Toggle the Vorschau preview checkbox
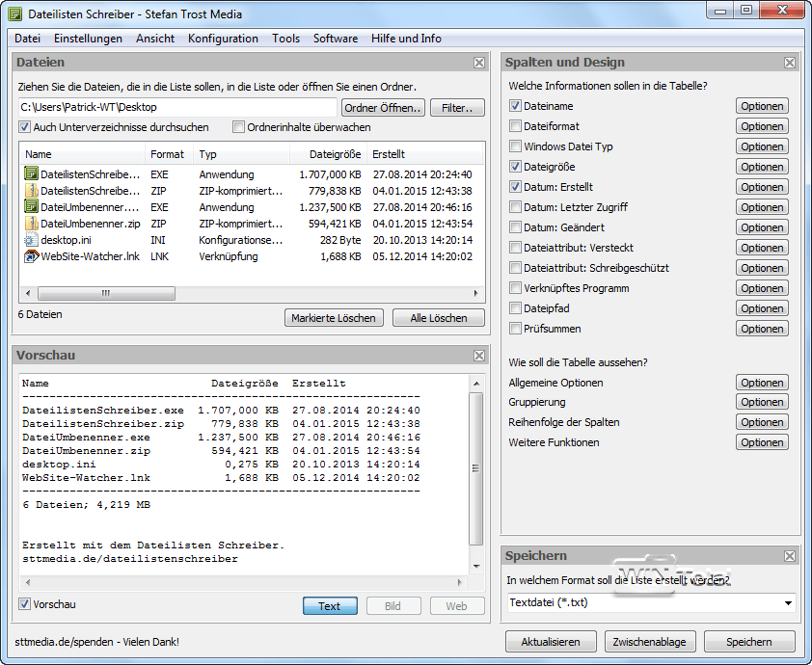The height and width of the screenshot is (665, 812). 24,604
